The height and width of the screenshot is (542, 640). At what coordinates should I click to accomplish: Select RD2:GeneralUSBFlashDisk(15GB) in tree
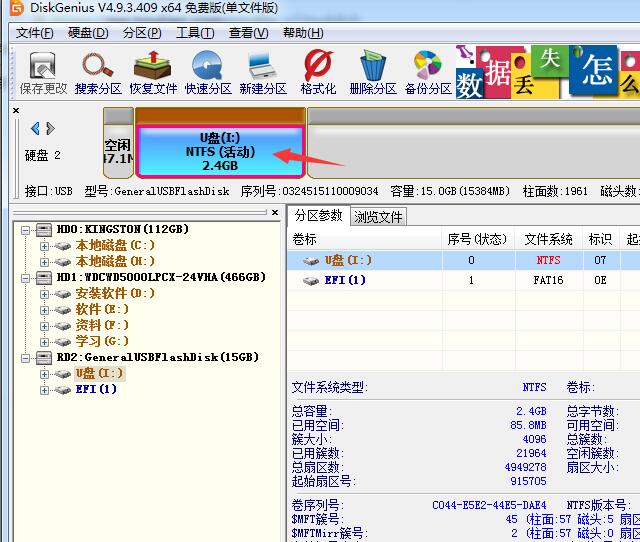click(158, 357)
